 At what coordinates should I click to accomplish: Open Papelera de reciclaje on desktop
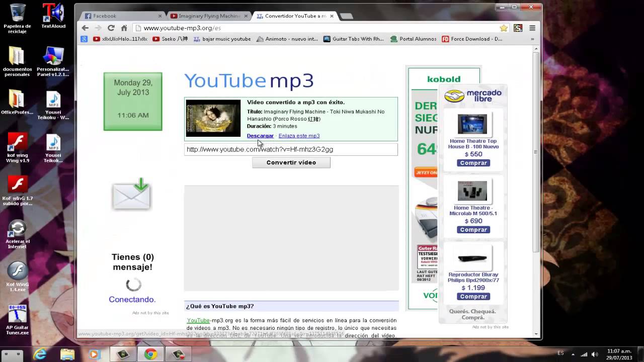click(x=17, y=18)
